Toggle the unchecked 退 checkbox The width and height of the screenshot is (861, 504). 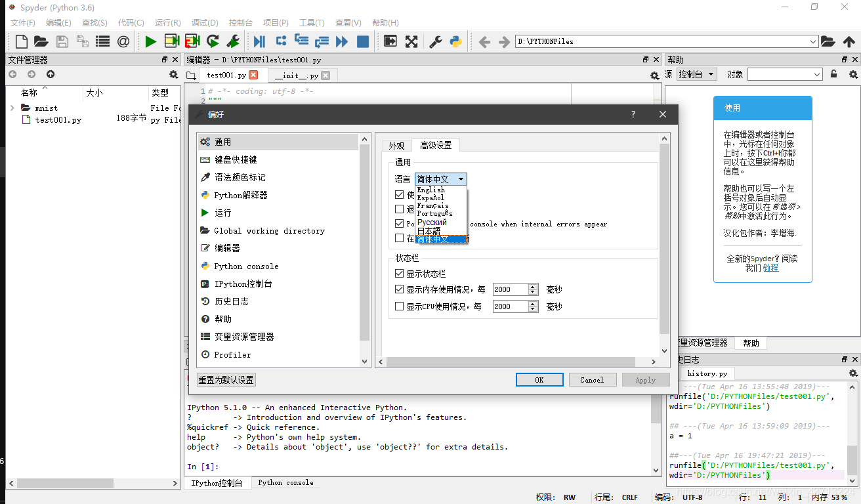click(400, 209)
